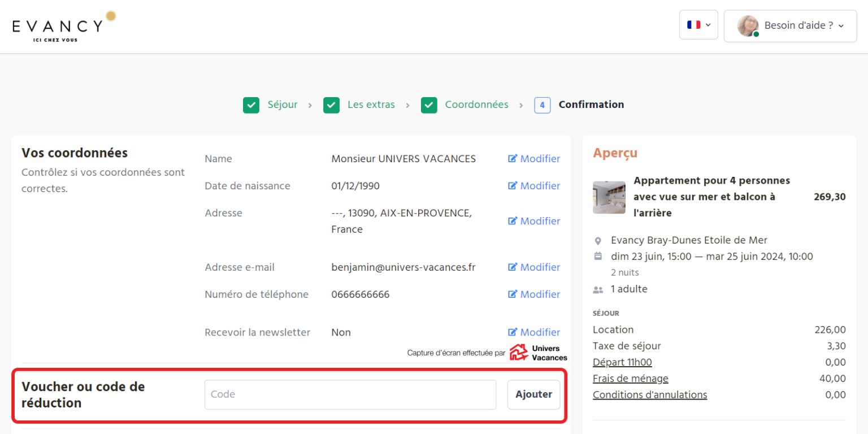
Task: Click the green checkmark beside Coordonnées
Action: (x=429, y=105)
